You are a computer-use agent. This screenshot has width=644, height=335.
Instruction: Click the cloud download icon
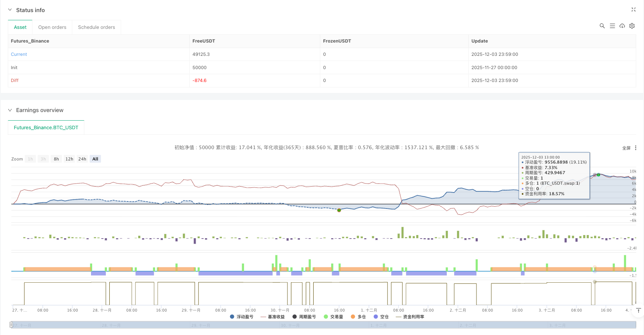622,26
